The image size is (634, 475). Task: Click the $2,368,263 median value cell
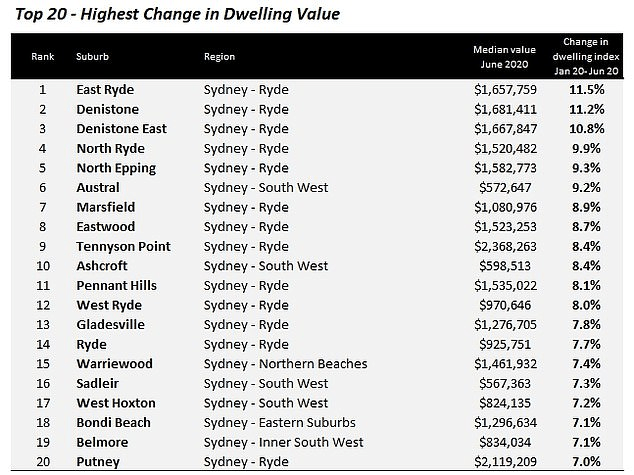point(505,247)
